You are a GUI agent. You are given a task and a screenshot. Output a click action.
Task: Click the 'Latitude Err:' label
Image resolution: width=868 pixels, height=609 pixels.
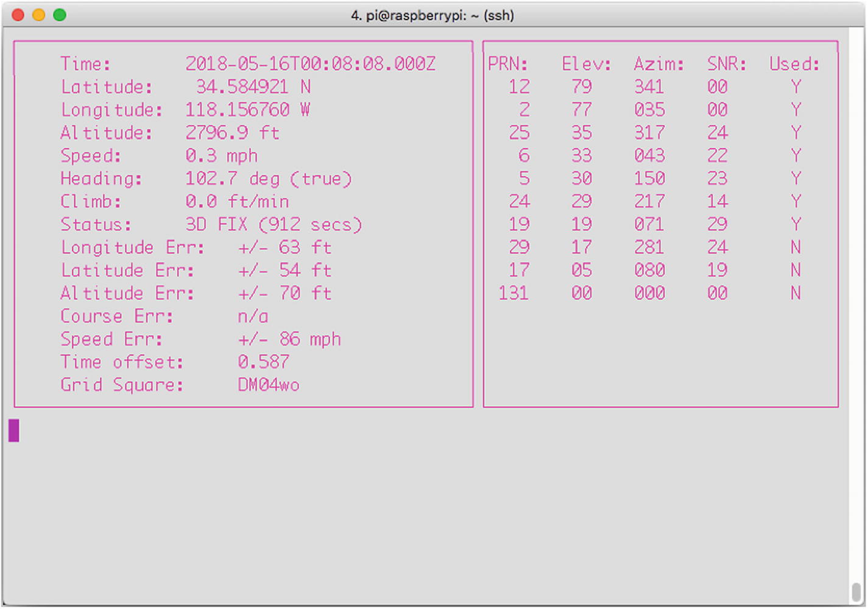point(127,270)
